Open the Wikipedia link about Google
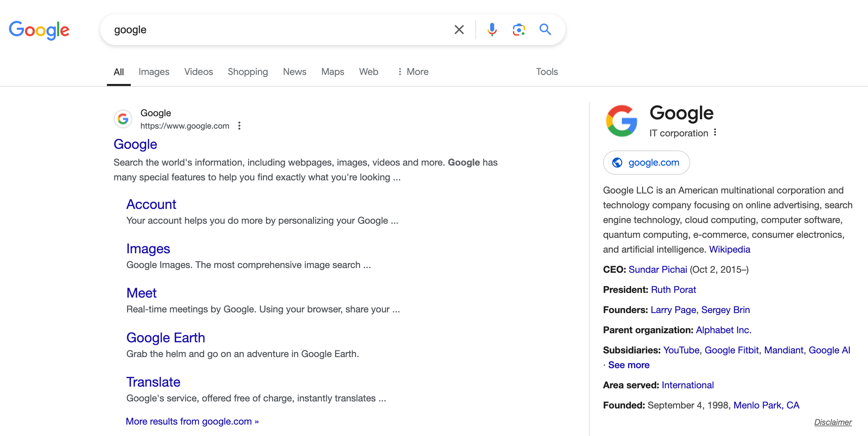Image resolution: width=868 pixels, height=436 pixels. click(x=729, y=249)
